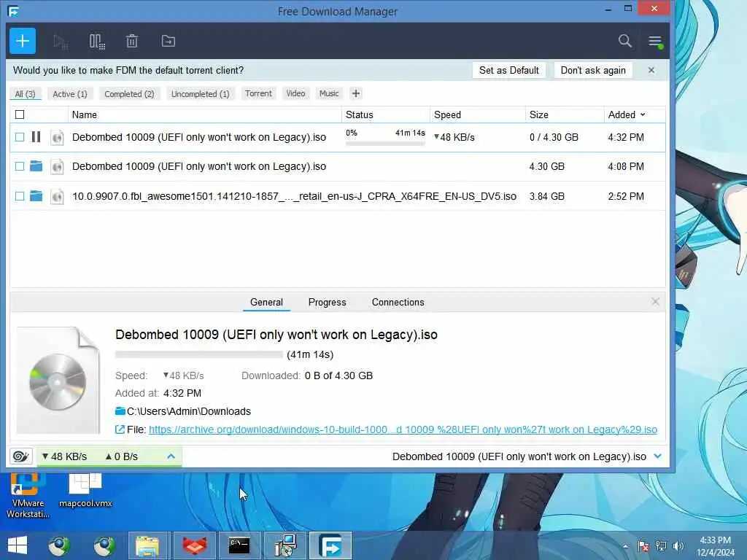Select the 10.0.9907 ISO file name row

(x=294, y=196)
